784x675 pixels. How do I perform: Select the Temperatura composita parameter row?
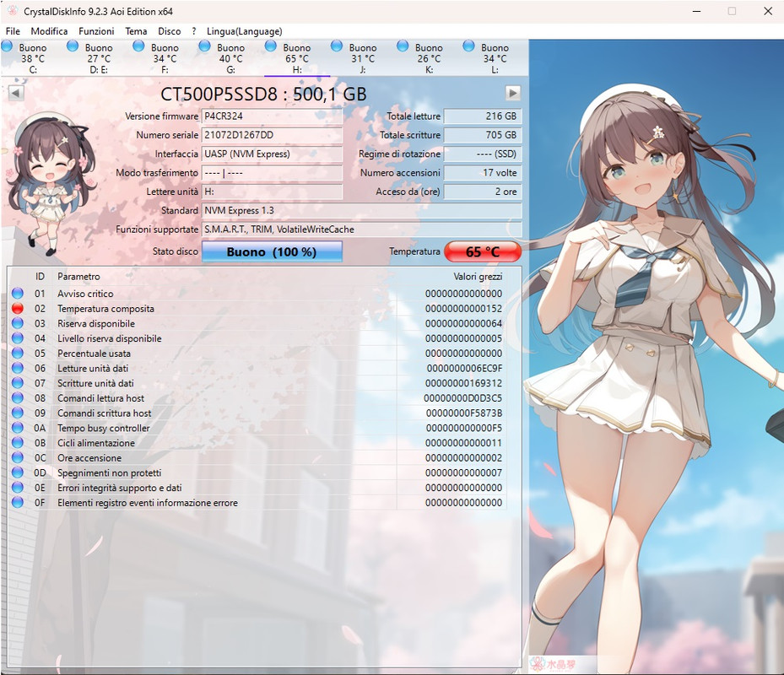258,309
